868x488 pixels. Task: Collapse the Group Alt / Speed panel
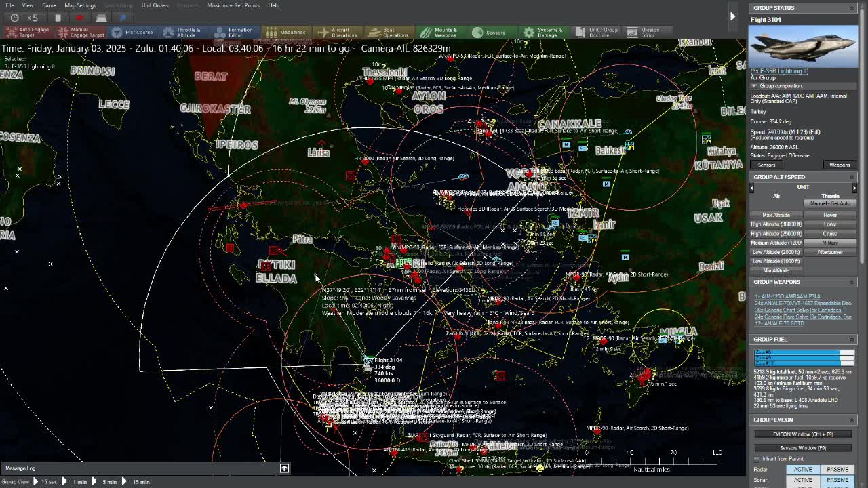852,177
